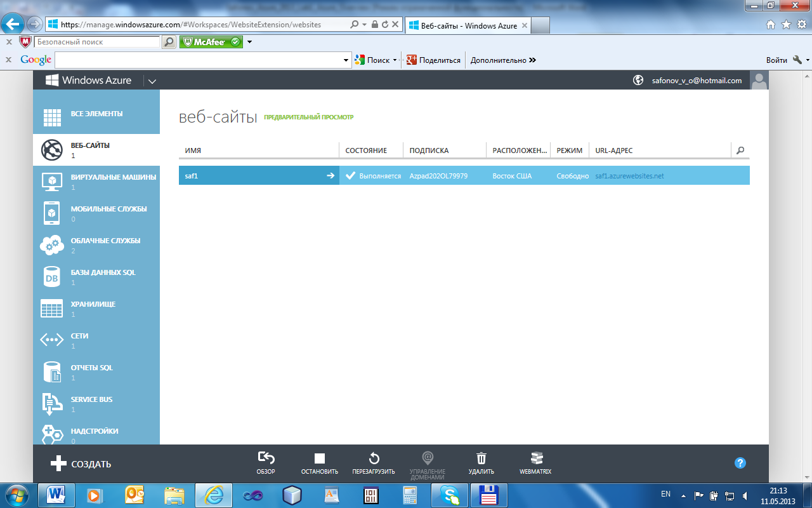Click Управление доменами command icon
812x508 pixels.
[x=428, y=458]
